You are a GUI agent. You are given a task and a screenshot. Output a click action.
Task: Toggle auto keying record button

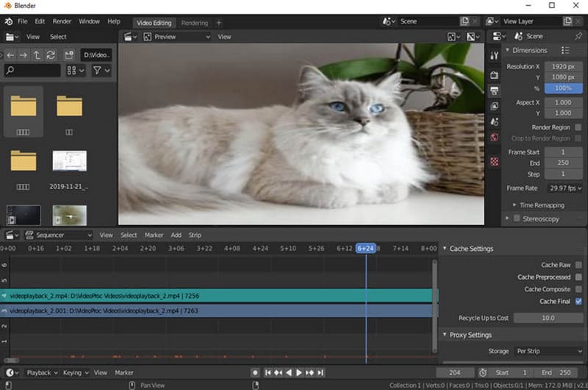[255, 373]
